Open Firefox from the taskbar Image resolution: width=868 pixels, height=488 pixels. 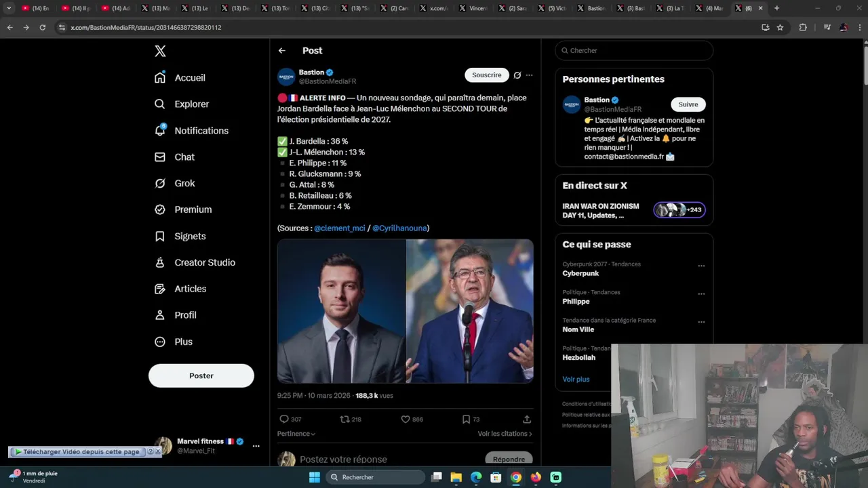[x=536, y=477]
